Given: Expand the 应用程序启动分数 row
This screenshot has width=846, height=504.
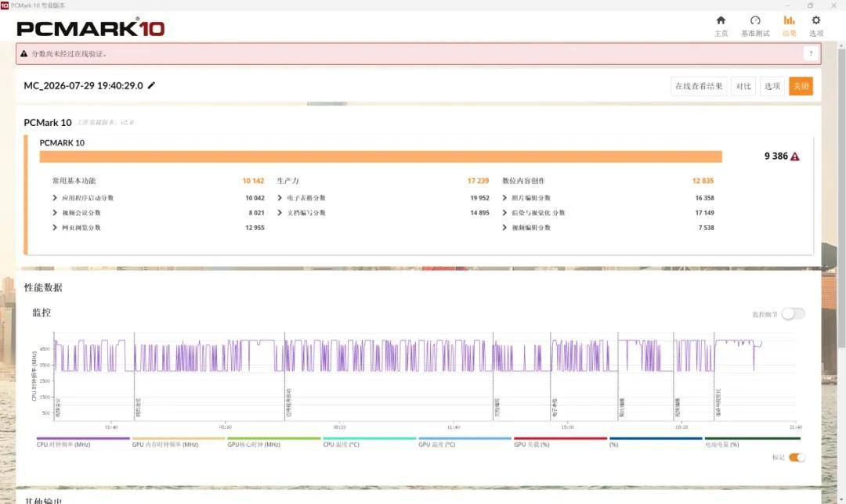Looking at the screenshot, I should (55, 198).
